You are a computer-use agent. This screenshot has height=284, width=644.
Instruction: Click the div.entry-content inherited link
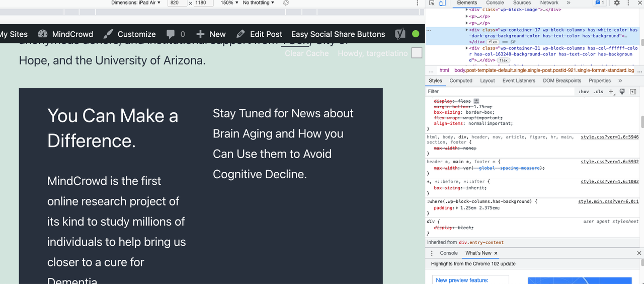tap(481, 243)
